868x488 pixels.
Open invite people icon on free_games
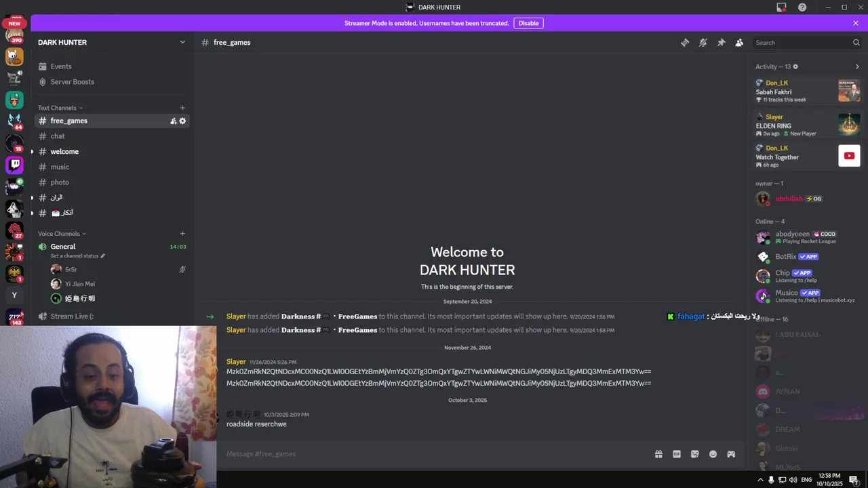pyautogui.click(x=173, y=121)
